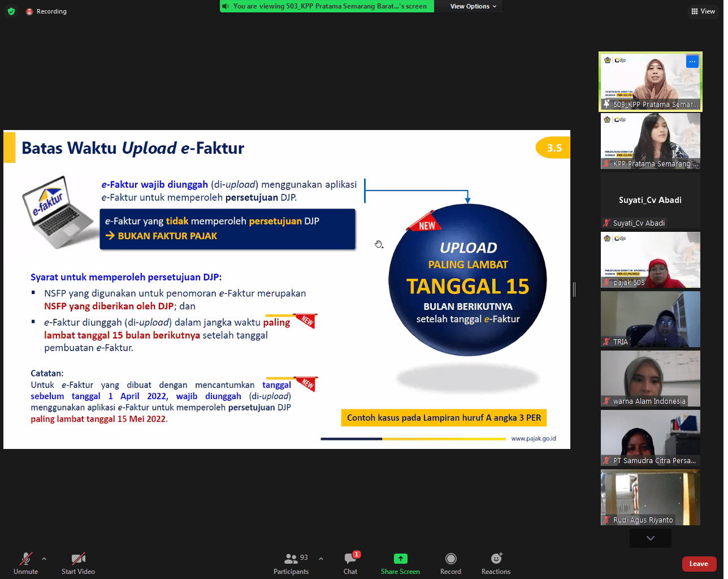Select the Suyati_Cv Abadi participant tile
This screenshot has height=579, width=728.
(x=650, y=200)
